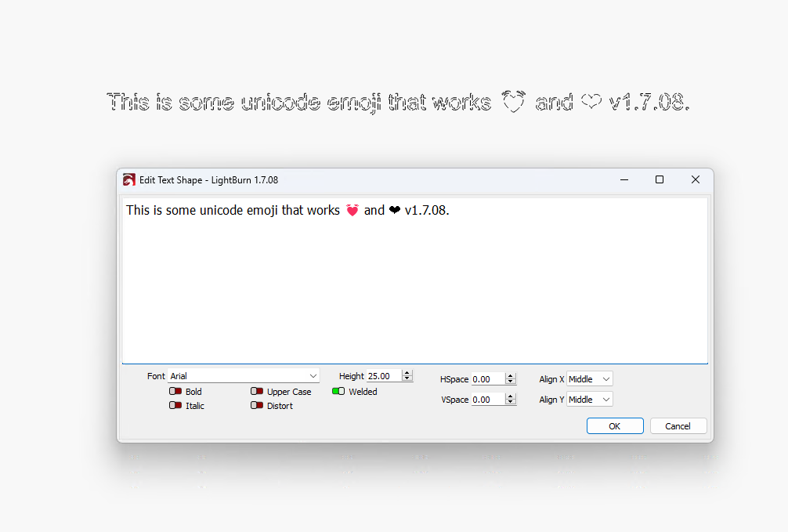This screenshot has width=788, height=532.
Task: Click the pink heart emoji in text
Action: pos(352,210)
